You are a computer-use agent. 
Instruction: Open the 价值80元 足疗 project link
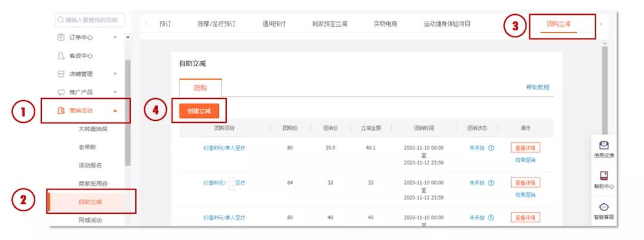pos(224,183)
